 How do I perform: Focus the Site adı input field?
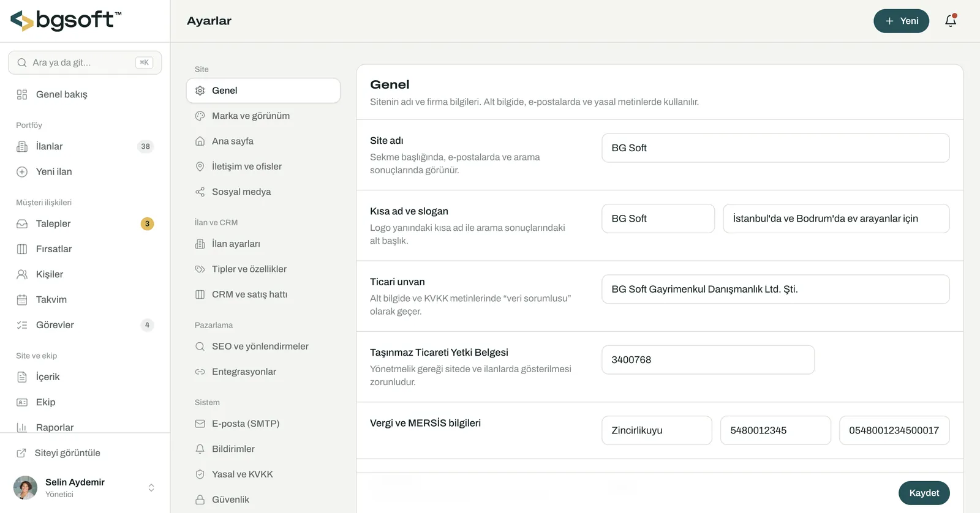click(x=775, y=148)
